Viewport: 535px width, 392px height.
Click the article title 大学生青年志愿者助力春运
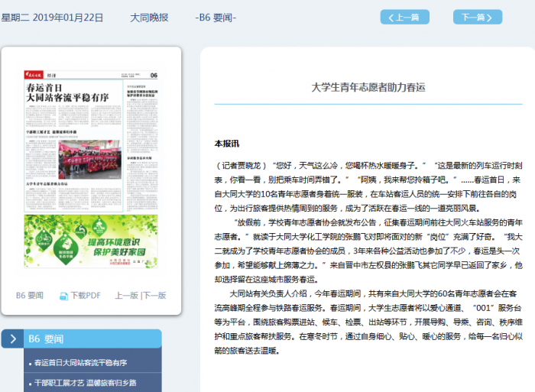pos(368,87)
